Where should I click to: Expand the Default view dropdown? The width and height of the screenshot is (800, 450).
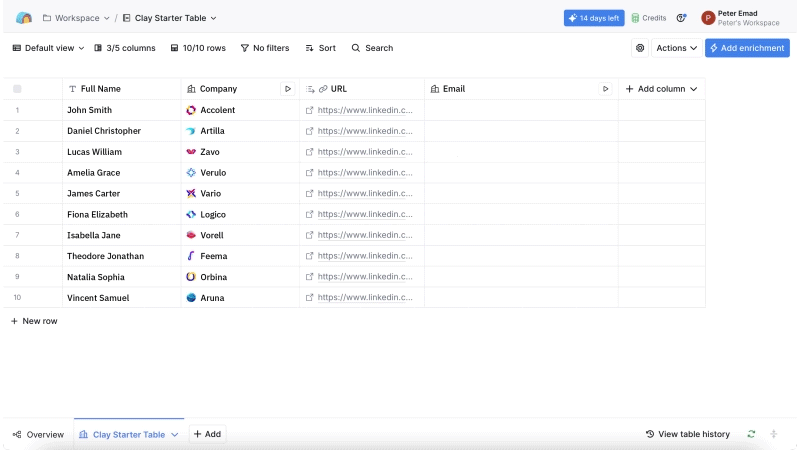(48, 48)
